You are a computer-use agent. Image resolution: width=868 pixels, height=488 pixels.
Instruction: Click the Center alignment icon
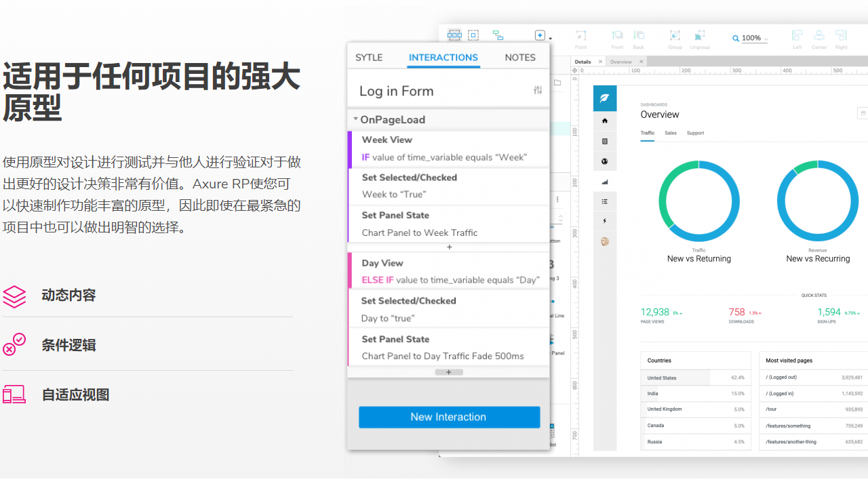coord(819,35)
